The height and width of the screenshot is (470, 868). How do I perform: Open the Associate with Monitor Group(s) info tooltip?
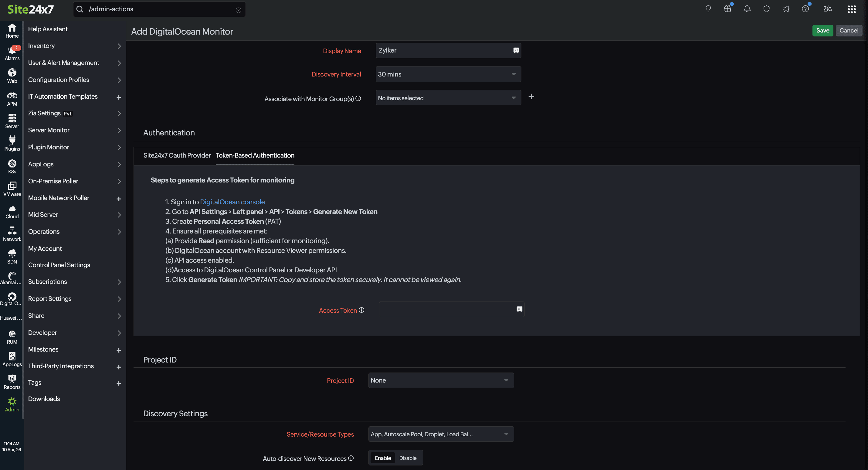point(358,98)
